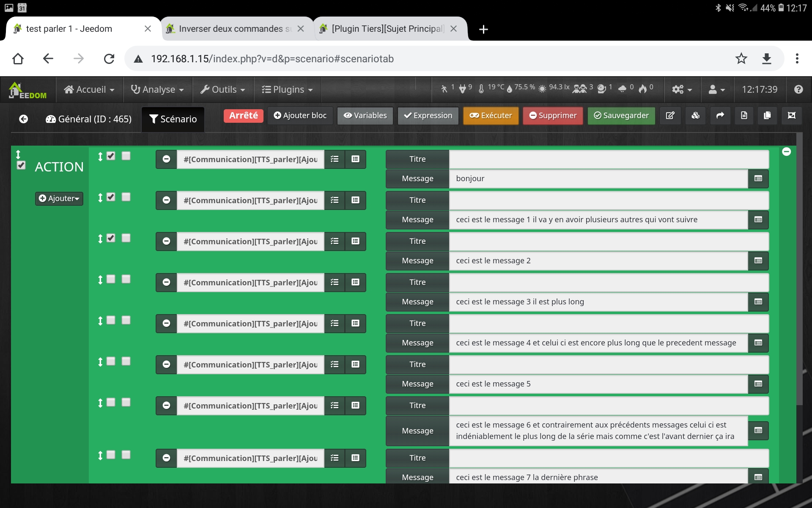Image resolution: width=812 pixels, height=508 pixels.
Task: Uncheck enable box of message 2 row
Action: pyautogui.click(x=111, y=238)
